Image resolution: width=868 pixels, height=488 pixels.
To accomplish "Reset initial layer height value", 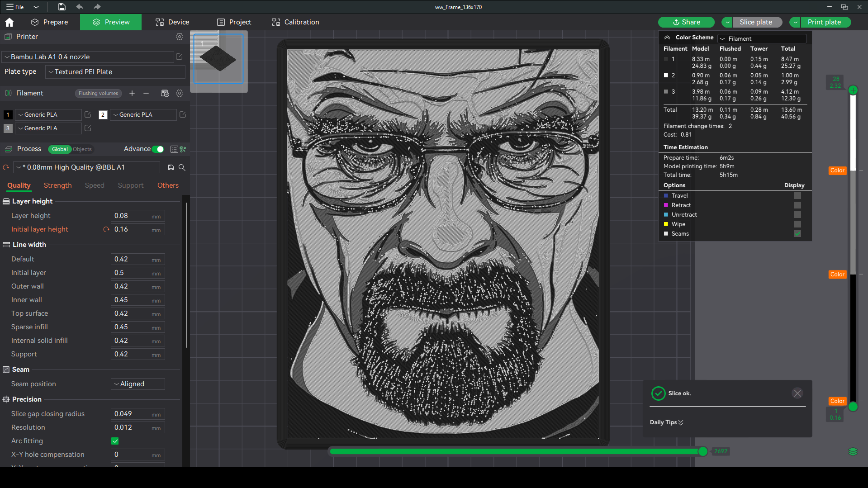I will coord(106,229).
